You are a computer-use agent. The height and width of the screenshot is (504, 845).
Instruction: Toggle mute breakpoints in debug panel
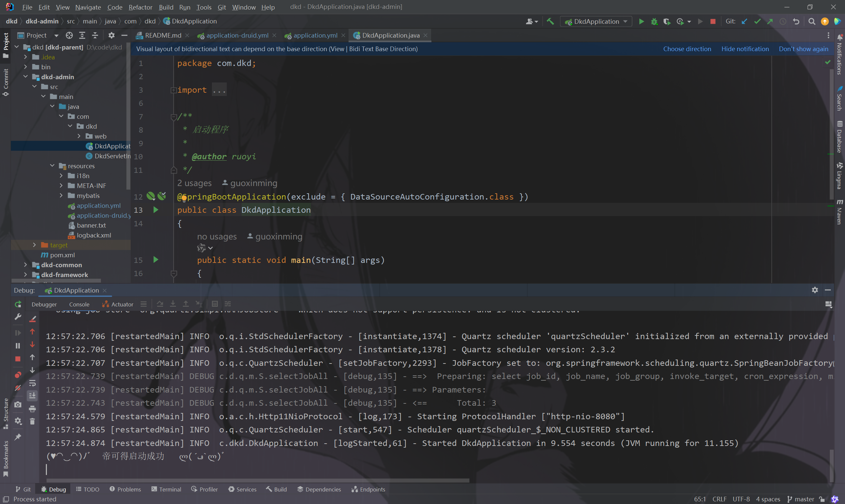point(18,388)
